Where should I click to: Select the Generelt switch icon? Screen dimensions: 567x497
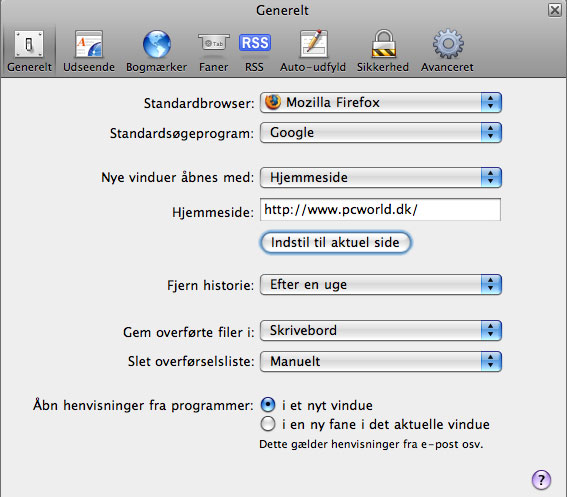29,44
